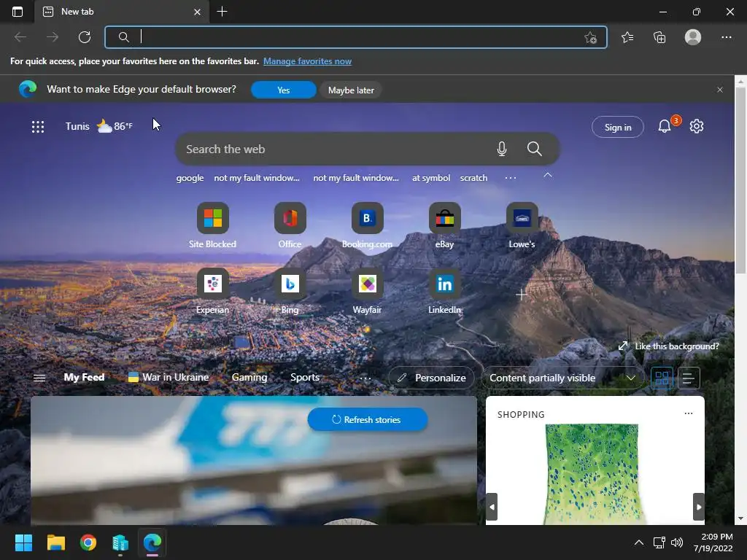Show more recent searches ellipsis
The width and height of the screenshot is (747, 560).
[510, 178]
